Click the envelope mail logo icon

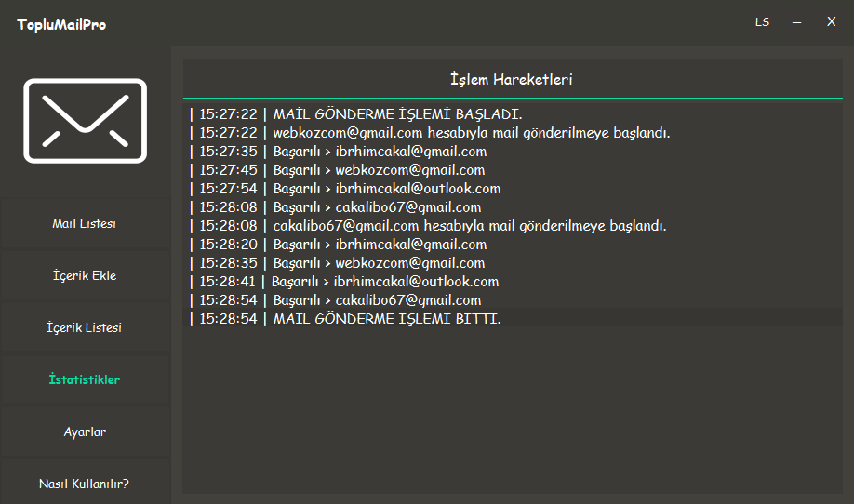click(x=85, y=121)
